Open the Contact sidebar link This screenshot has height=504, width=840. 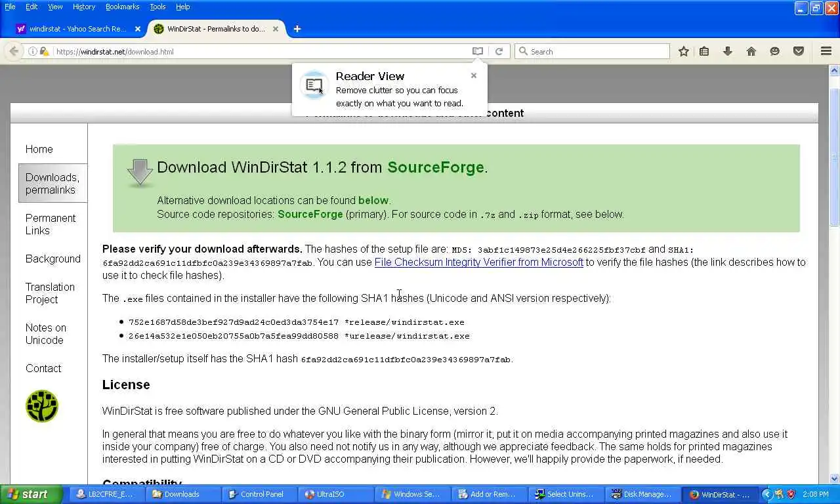point(43,368)
